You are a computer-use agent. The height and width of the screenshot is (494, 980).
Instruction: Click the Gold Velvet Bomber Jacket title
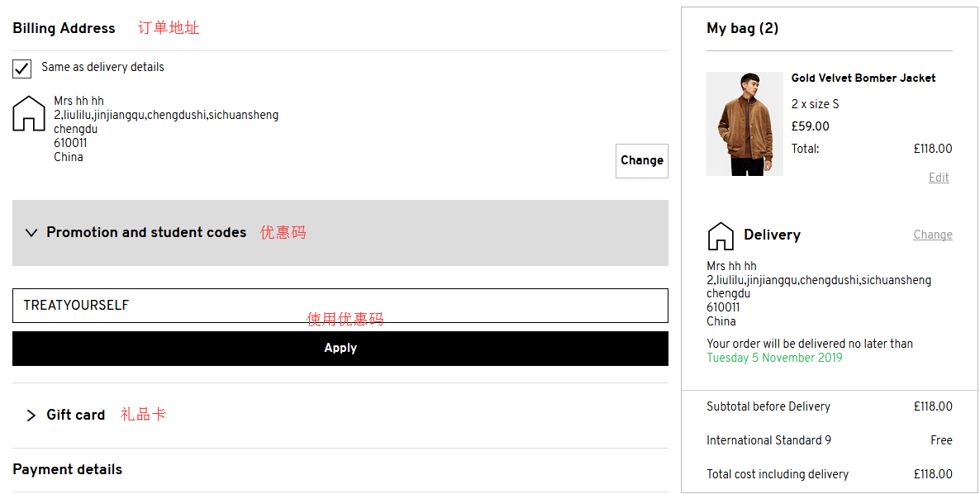[x=863, y=78]
